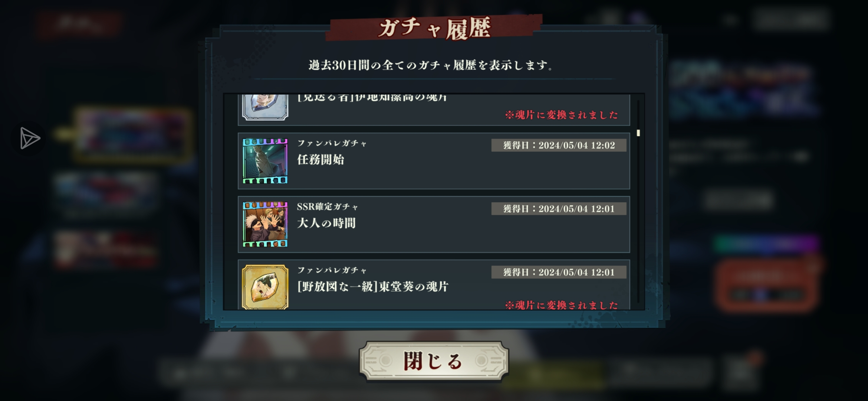Select the [野放図な一級]東堂葵の魂片 entry title
Screen dimensions: 868x401
coord(373,287)
